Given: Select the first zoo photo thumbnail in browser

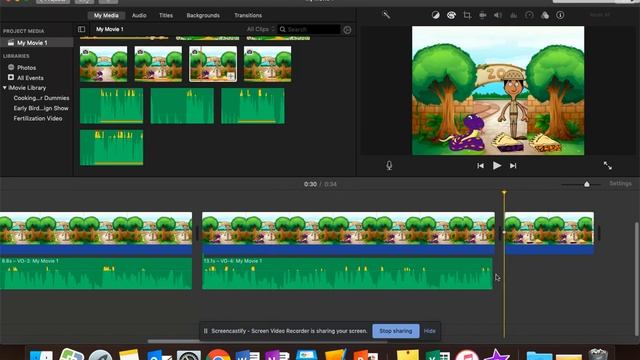Looking at the screenshot, I should tap(104, 64).
